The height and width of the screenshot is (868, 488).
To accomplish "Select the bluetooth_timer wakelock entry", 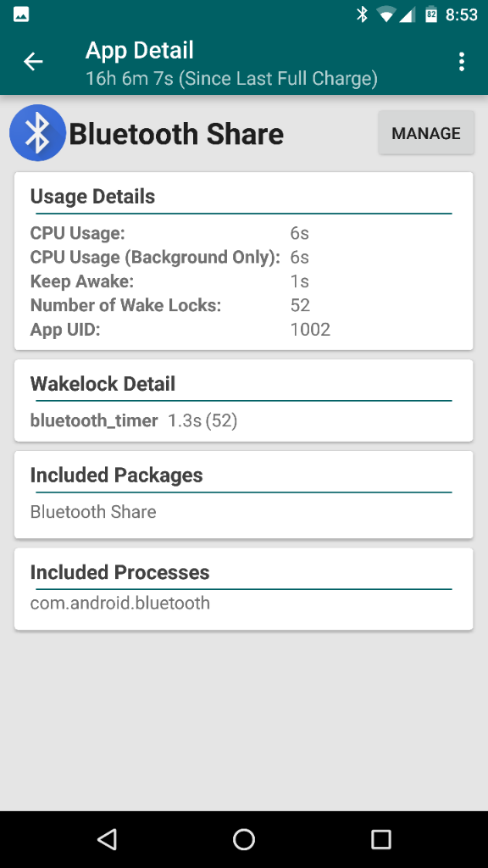I will [x=133, y=420].
